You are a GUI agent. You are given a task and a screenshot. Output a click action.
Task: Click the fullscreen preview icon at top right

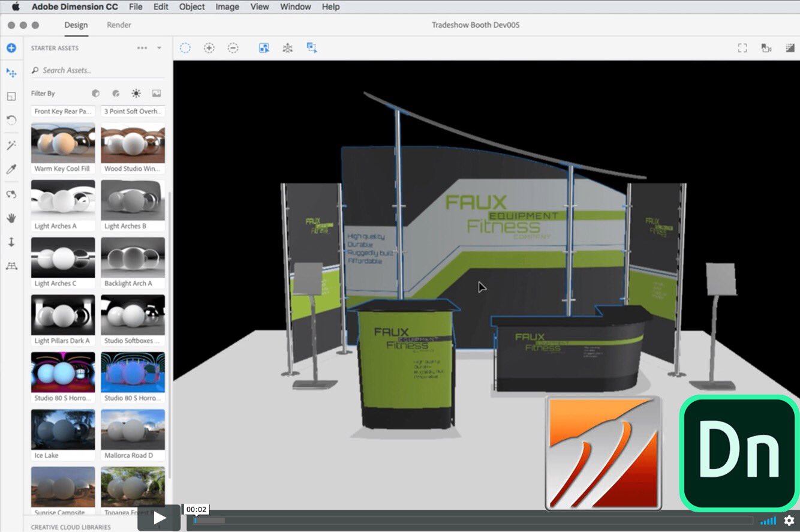click(x=742, y=48)
